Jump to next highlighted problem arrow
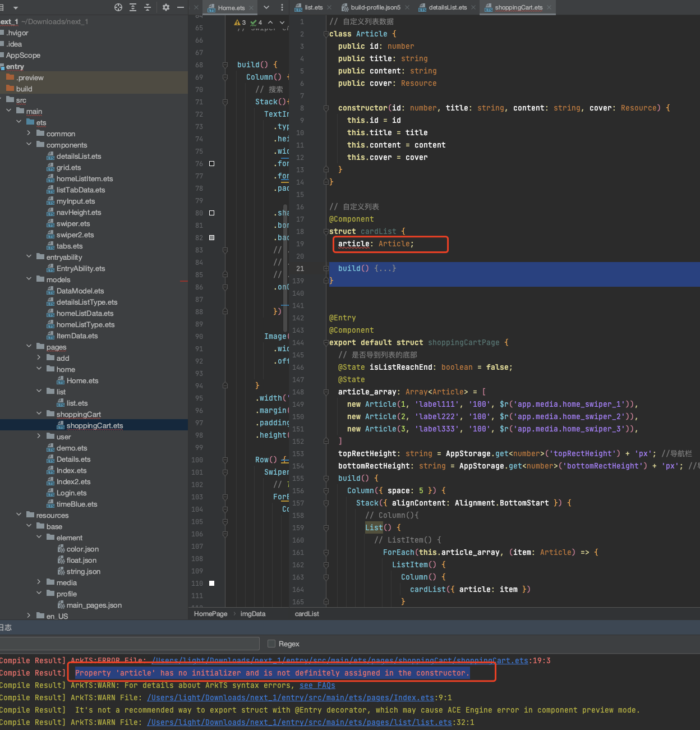The image size is (700, 730). 282,22
